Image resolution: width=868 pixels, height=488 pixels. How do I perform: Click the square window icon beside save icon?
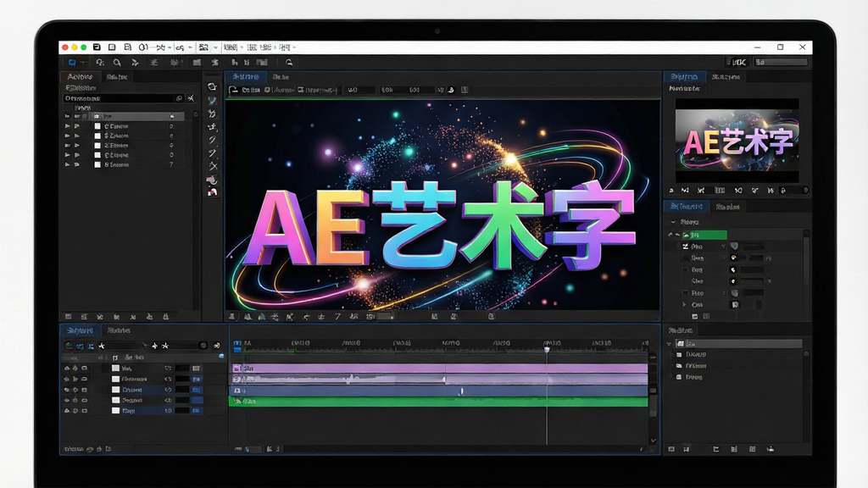click(x=112, y=47)
